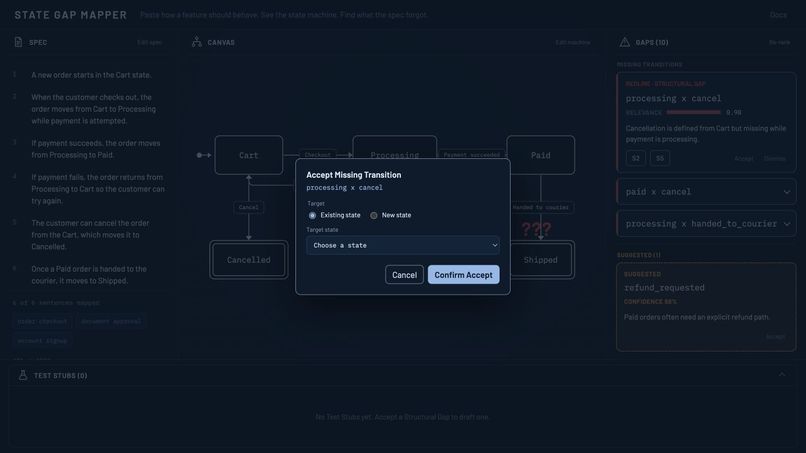
Task: Click the 'Accept Missing Transition' dialog title
Action: pos(354,175)
